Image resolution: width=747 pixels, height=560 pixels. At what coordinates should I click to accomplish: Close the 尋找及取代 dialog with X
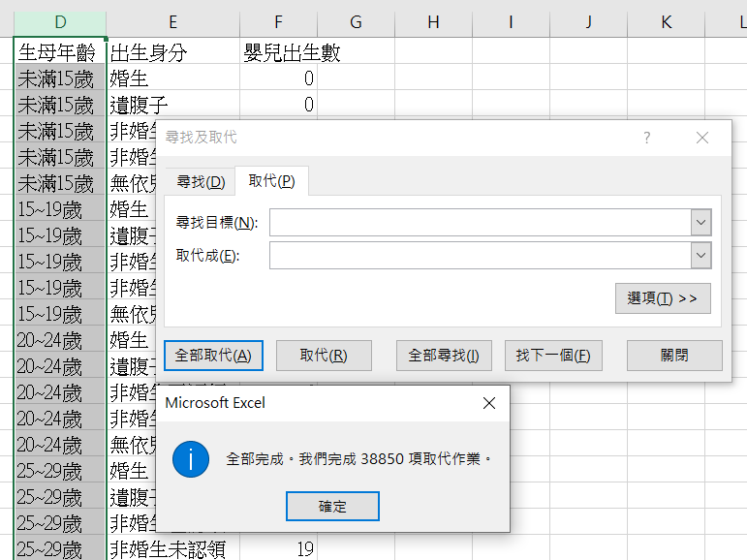[x=702, y=138]
